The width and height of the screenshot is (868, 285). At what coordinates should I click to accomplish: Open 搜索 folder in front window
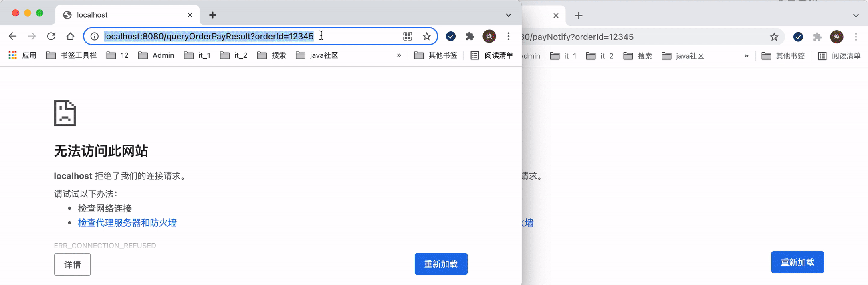coord(272,55)
